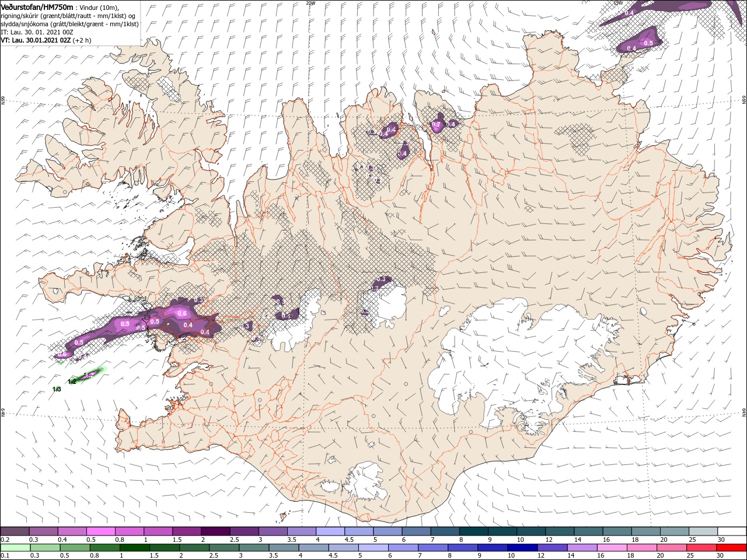Pick the lower legend swatch between 2 and 2.5

[194, 548]
